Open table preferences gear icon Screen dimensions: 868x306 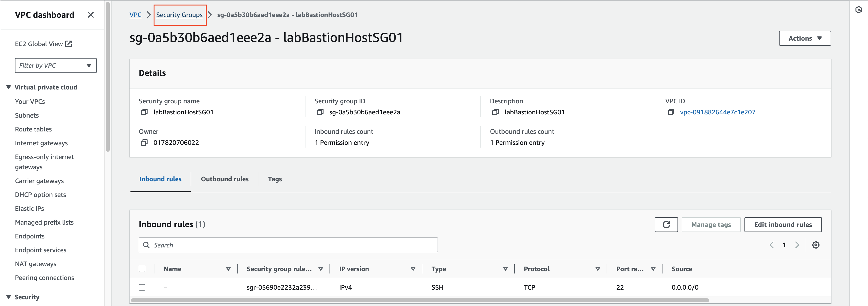(x=816, y=245)
